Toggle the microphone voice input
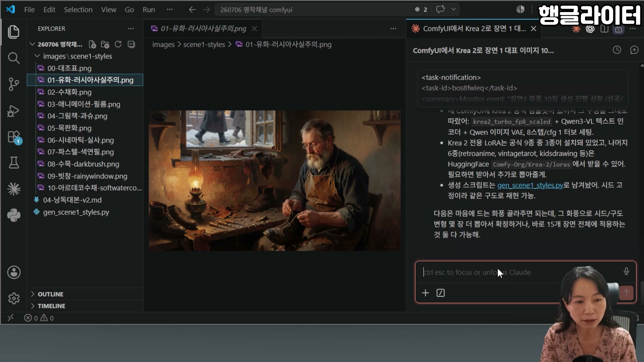The width and height of the screenshot is (644, 362). (626, 271)
